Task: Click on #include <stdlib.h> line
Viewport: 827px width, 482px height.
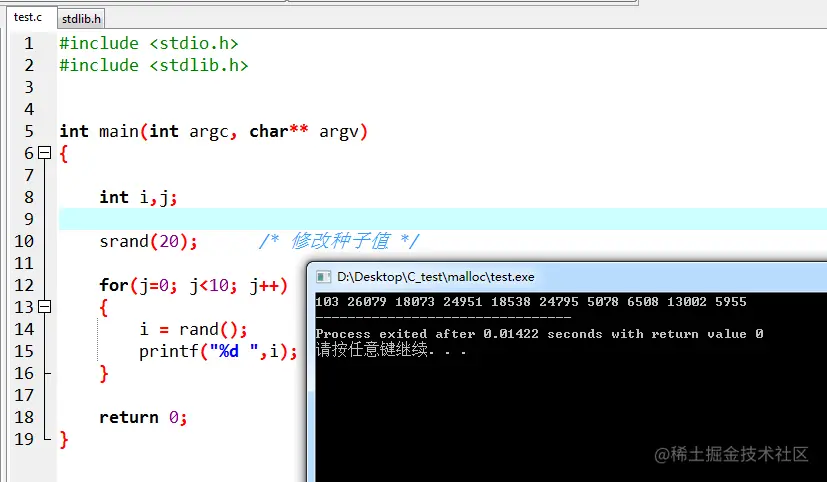Action: pyautogui.click(x=153, y=65)
